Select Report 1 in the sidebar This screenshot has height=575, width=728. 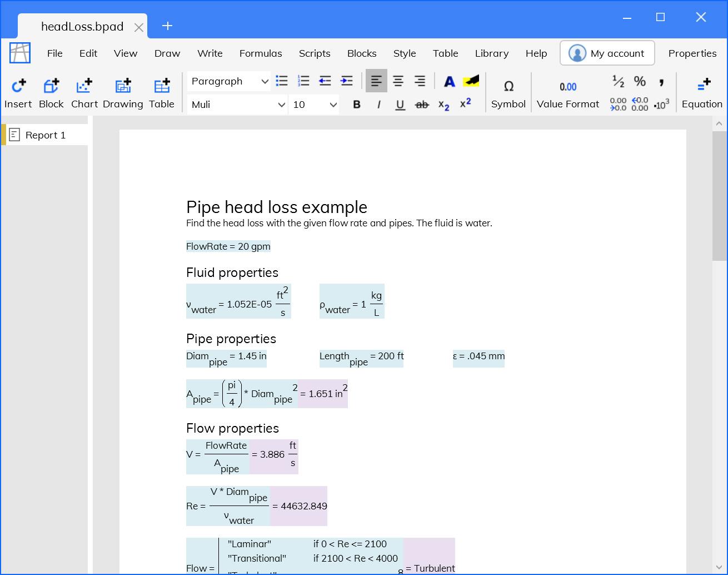click(x=46, y=135)
